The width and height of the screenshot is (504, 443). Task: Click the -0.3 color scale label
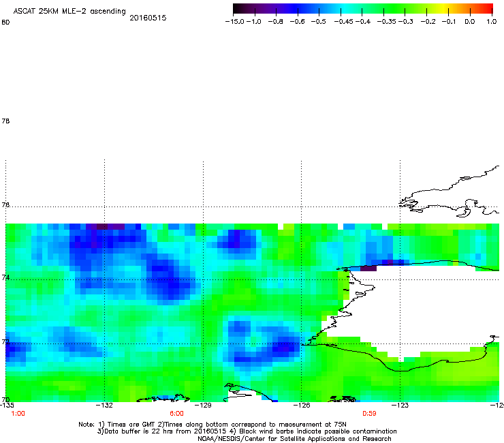pyautogui.click(x=406, y=22)
